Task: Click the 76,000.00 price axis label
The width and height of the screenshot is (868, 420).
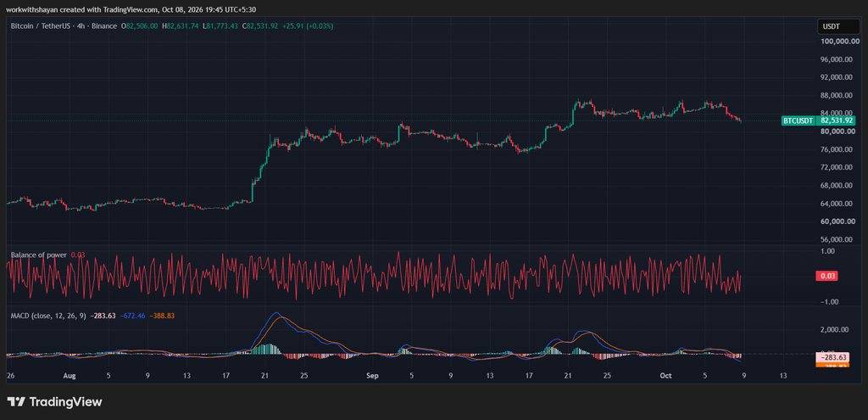Action: click(x=838, y=149)
